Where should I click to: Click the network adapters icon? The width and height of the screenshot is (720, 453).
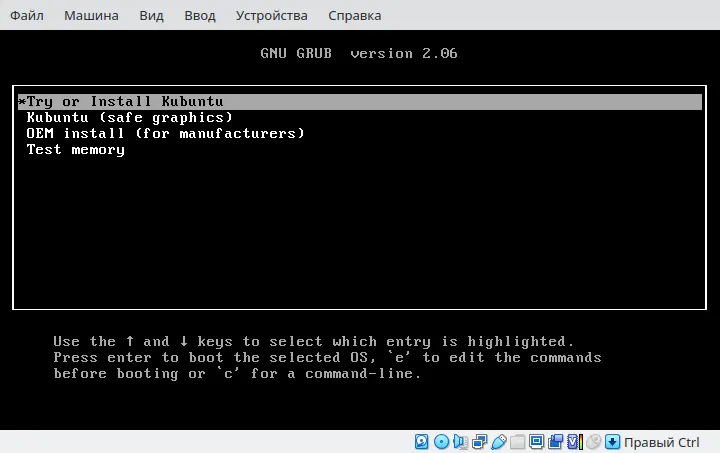(x=479, y=442)
